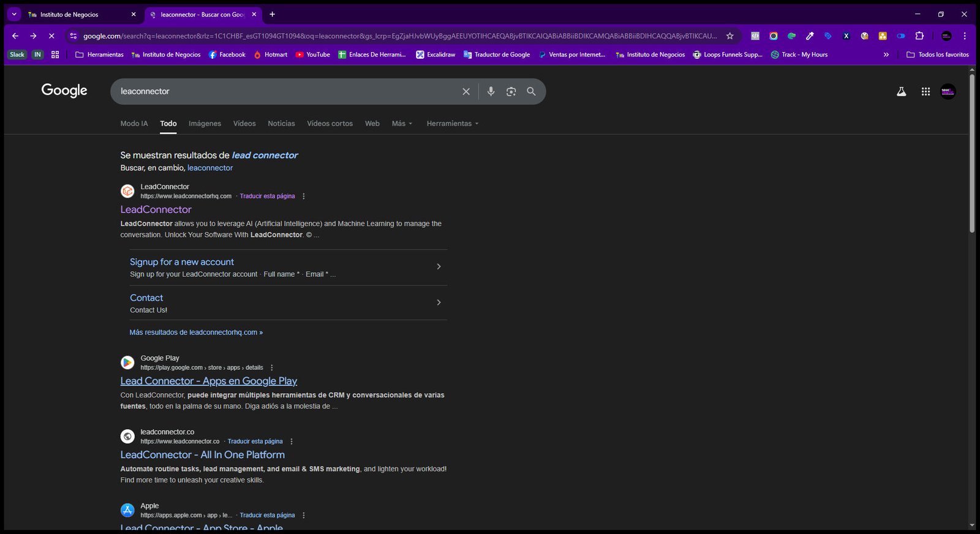
Task: Translate the leadconnector.co result page
Action: click(x=255, y=442)
